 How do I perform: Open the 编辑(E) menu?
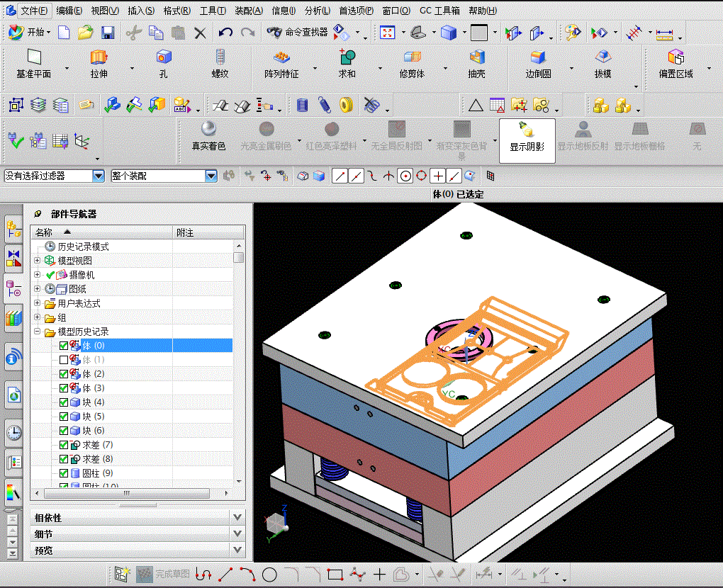pos(69,11)
